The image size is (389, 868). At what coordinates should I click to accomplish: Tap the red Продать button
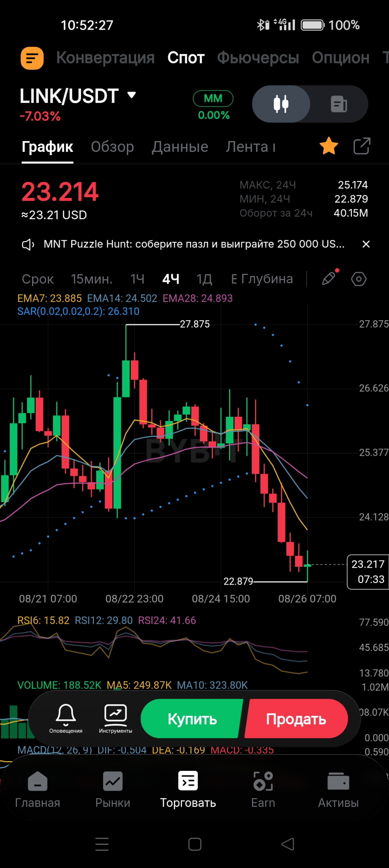coord(296,719)
